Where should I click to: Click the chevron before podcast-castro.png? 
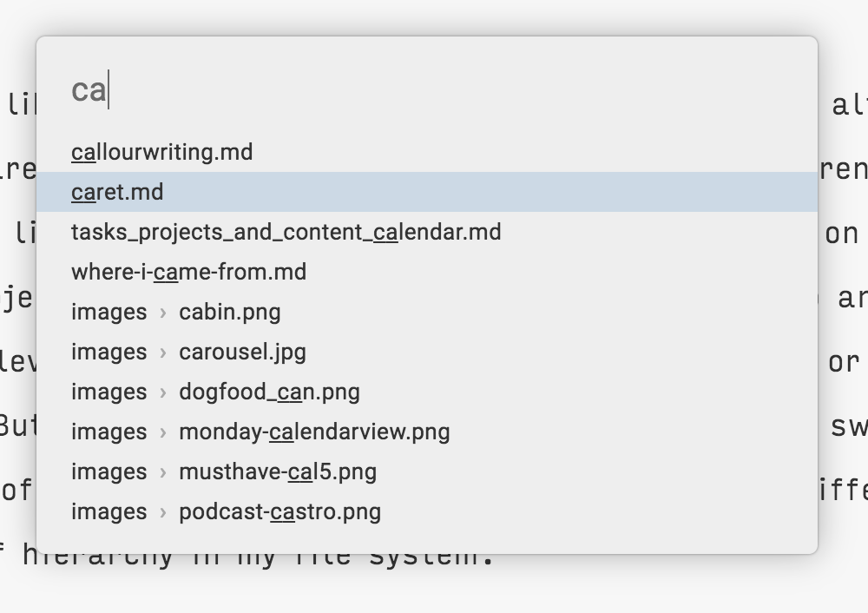click(163, 512)
